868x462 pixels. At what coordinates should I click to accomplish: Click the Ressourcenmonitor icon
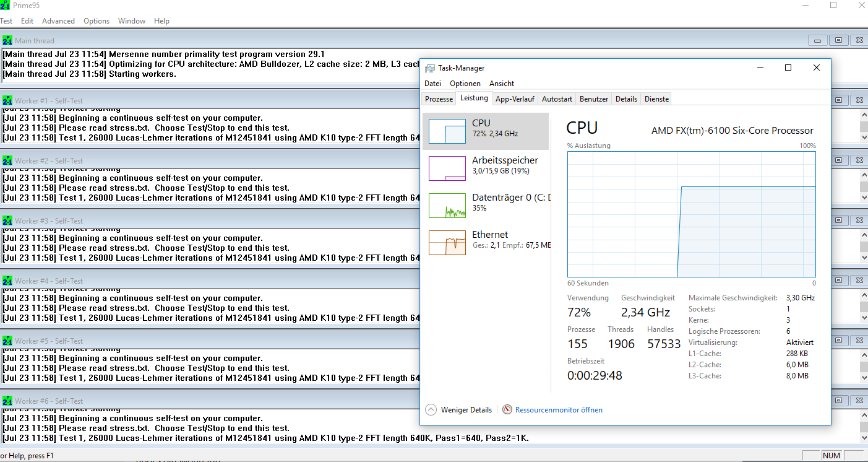pyautogui.click(x=507, y=410)
